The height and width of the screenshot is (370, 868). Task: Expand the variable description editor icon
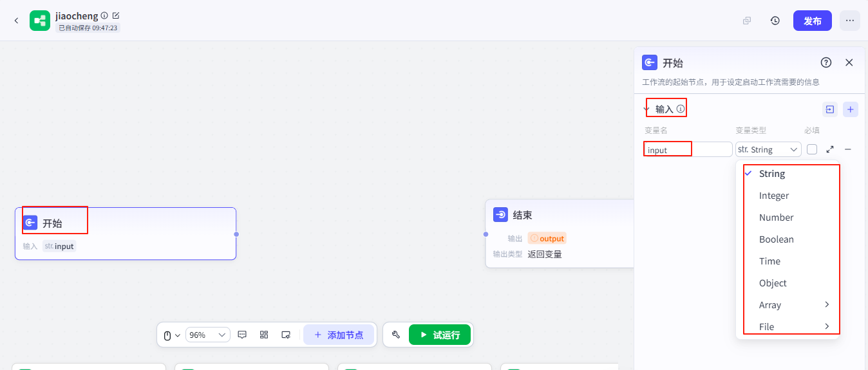click(x=830, y=149)
